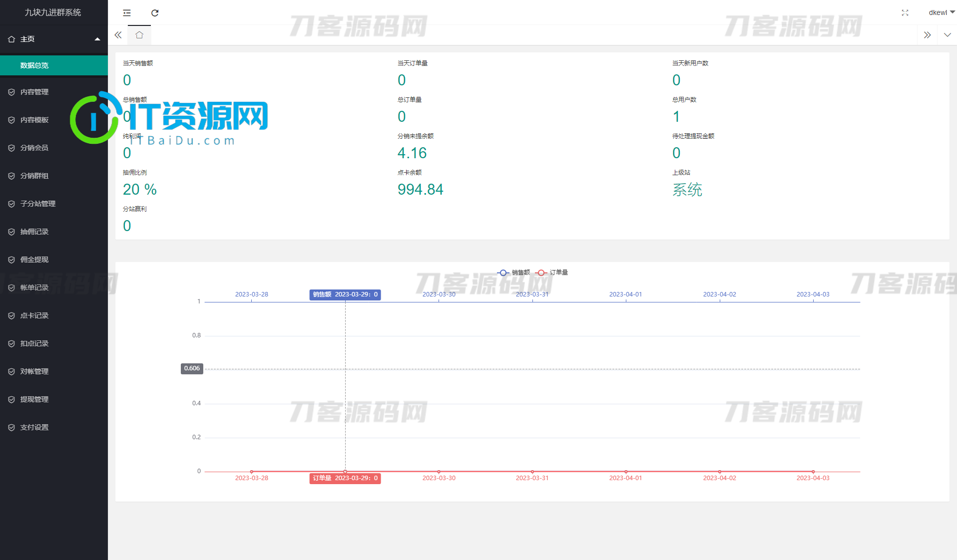This screenshot has width=957, height=560.
Task: Open 抽佣记录 menu item
Action: [x=54, y=232]
